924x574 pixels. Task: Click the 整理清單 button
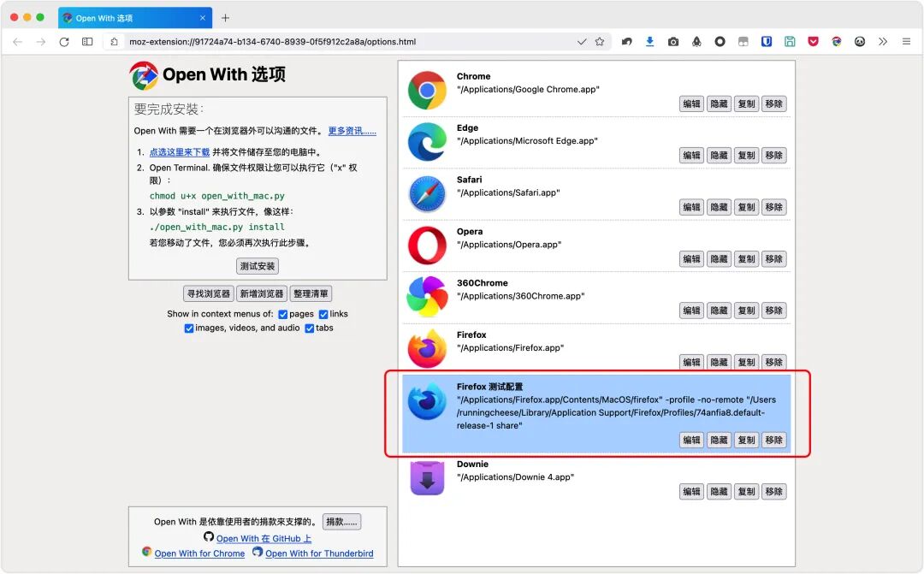[311, 294]
